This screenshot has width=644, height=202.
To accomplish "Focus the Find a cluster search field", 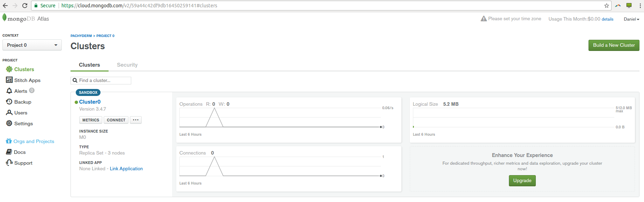I will 104,81.
